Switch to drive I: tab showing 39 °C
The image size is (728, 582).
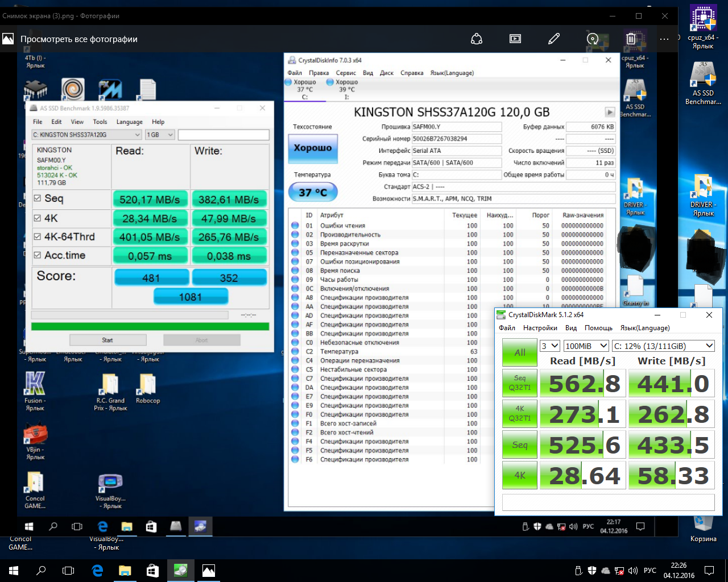click(x=346, y=90)
